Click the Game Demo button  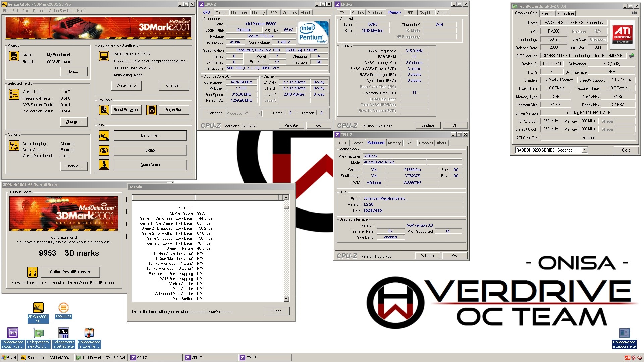[x=150, y=165]
